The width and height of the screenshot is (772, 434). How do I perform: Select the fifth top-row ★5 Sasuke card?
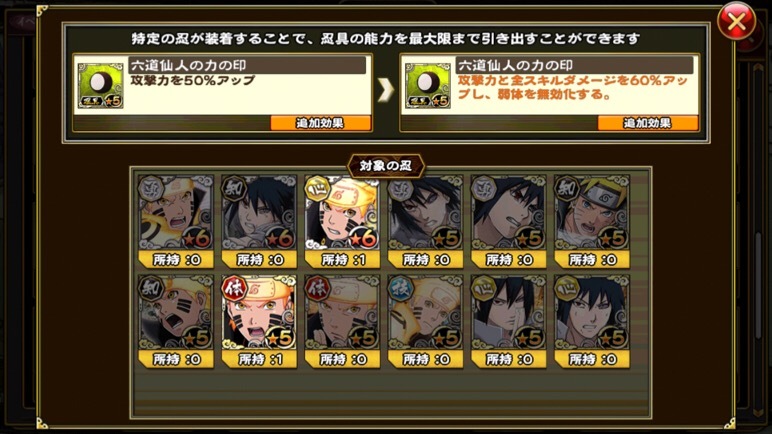pyautogui.click(x=509, y=221)
